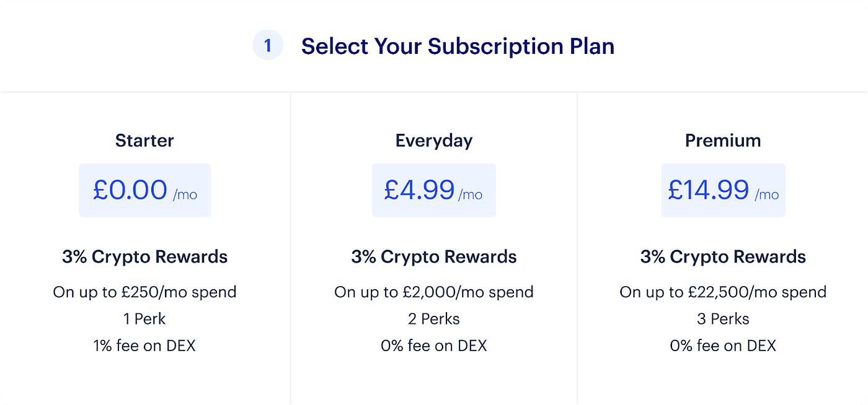Select the Premium plan £14.99 price badge

[x=723, y=190]
